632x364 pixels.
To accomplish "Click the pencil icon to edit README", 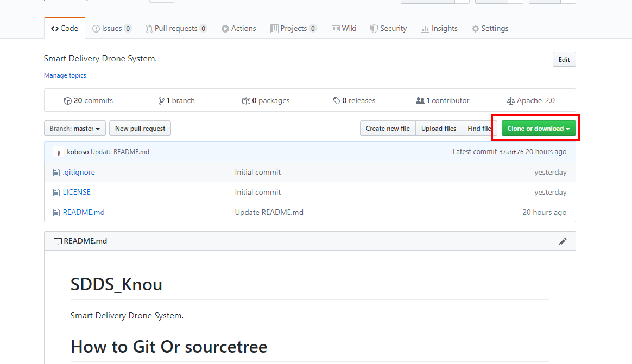I will [563, 241].
